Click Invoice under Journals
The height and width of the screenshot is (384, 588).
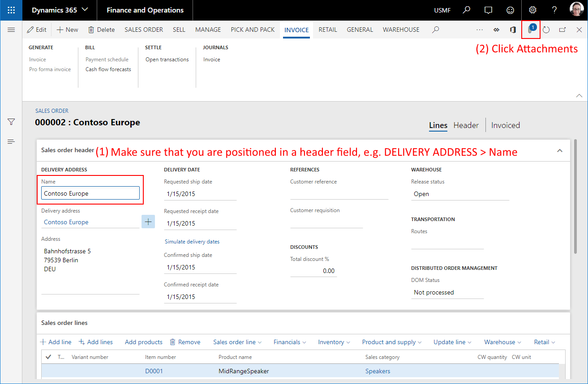pos(212,60)
